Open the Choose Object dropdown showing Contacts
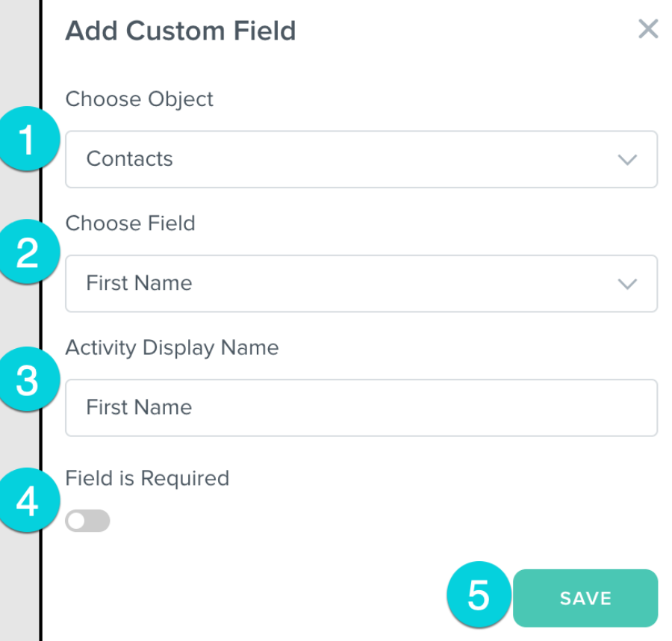 click(x=361, y=159)
